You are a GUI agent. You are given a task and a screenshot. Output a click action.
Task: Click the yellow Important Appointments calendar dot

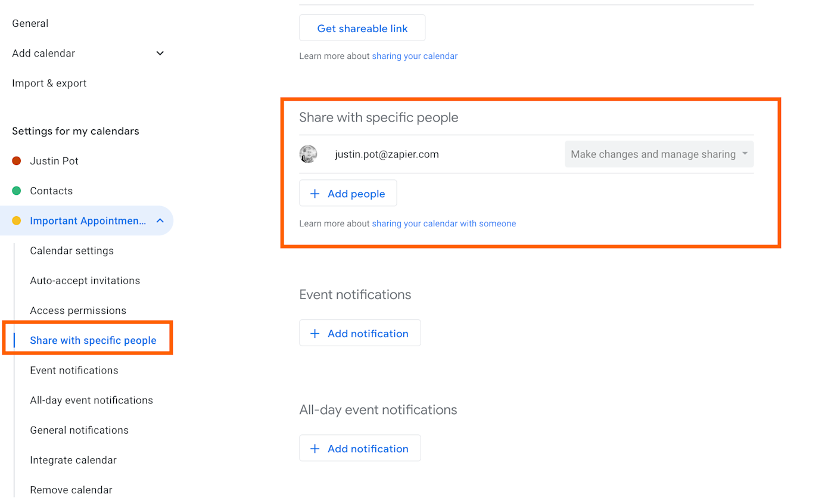pos(17,221)
